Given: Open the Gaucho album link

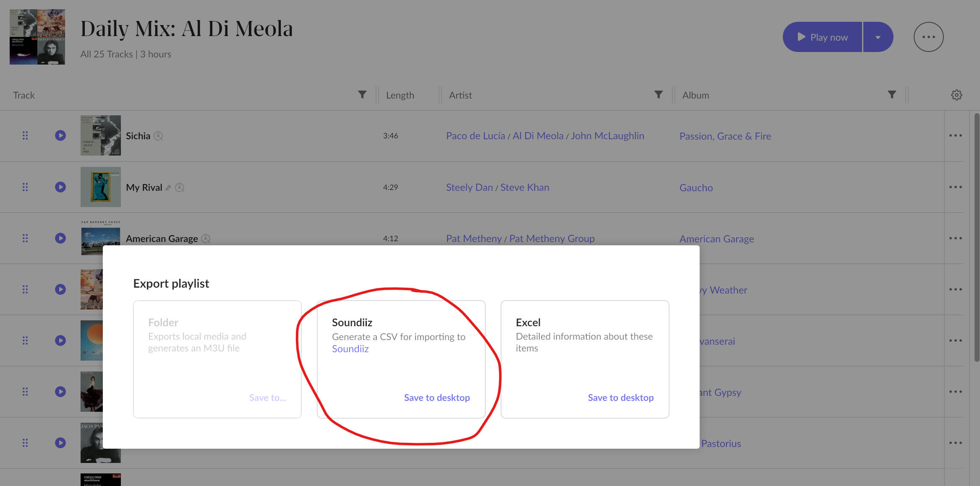Looking at the screenshot, I should 696,188.
